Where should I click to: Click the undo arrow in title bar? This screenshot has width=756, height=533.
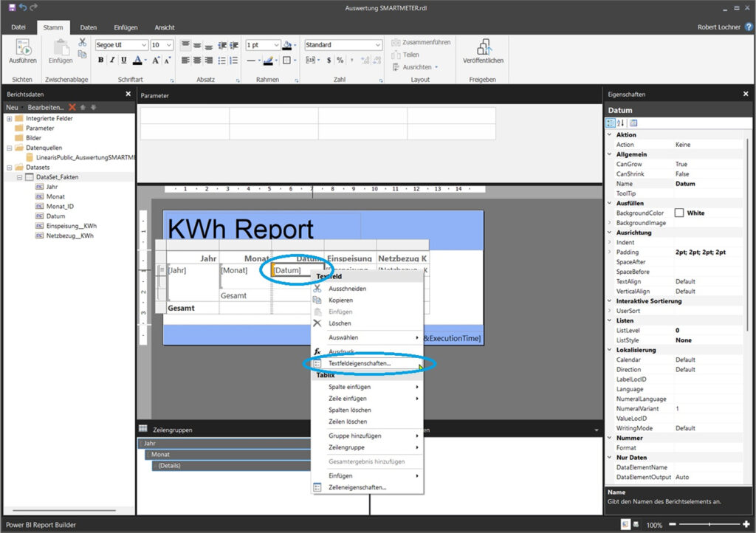23,7
